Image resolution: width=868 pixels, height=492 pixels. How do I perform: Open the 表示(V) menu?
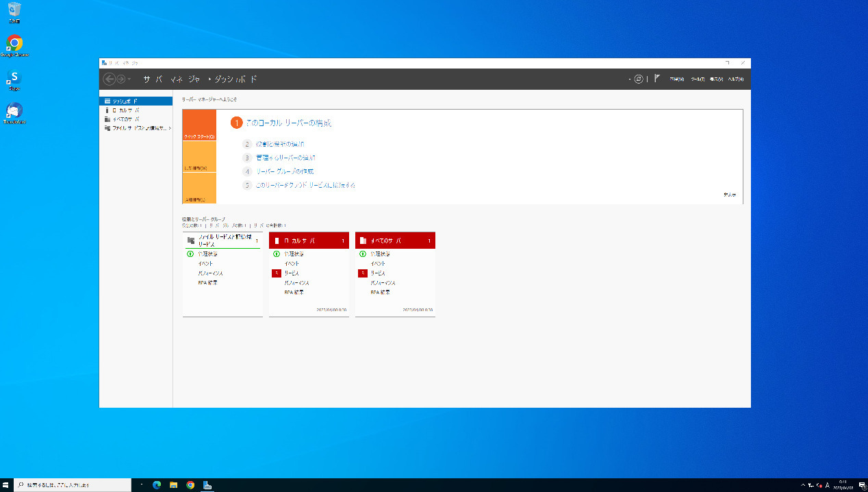[717, 79]
